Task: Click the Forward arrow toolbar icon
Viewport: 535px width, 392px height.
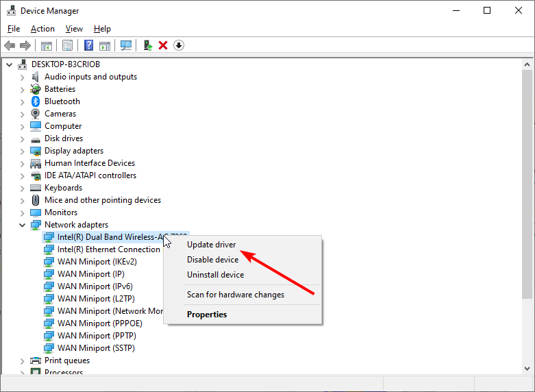Action: 25,45
